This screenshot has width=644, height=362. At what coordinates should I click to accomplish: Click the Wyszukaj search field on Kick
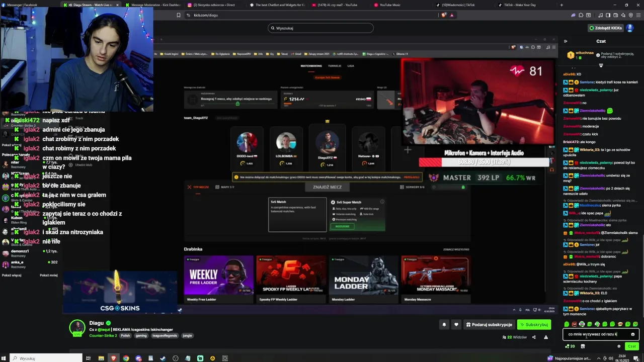click(x=320, y=28)
